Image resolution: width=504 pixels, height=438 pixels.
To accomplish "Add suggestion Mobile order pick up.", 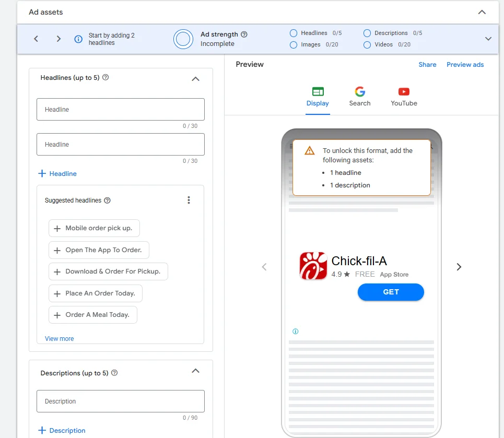I will (x=94, y=228).
